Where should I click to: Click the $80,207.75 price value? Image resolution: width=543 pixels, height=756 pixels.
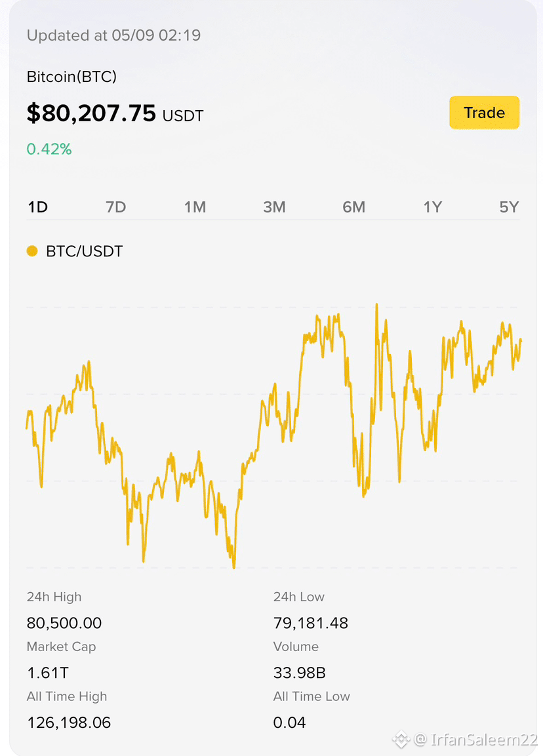(91, 113)
